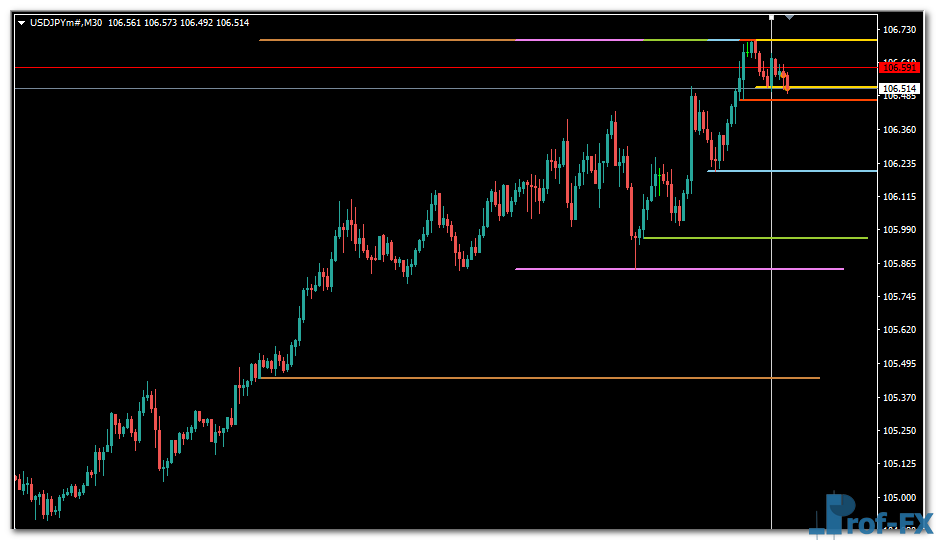
Task: Select the white square handle atop vertical line
Action: [x=771, y=17]
